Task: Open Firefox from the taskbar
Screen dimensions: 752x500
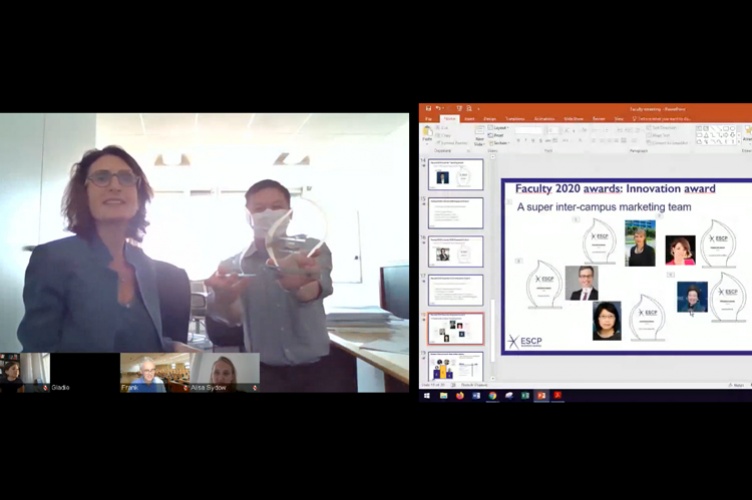Action: coord(460,395)
